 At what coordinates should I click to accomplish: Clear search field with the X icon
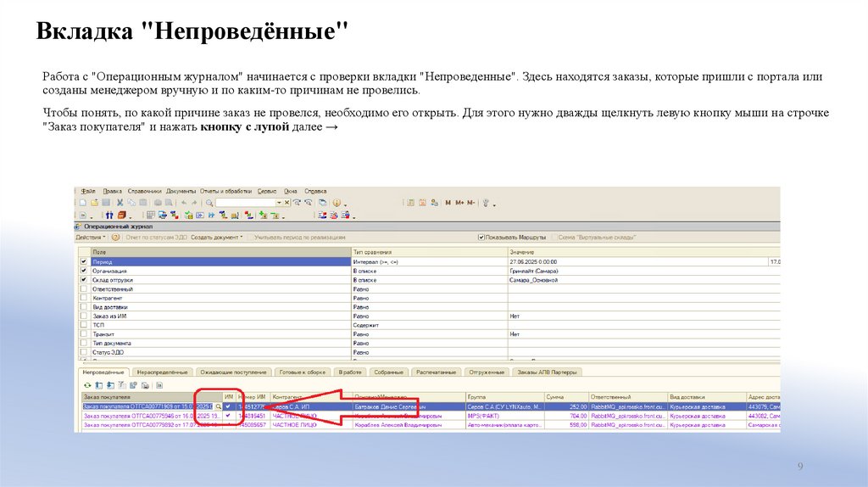(x=287, y=203)
